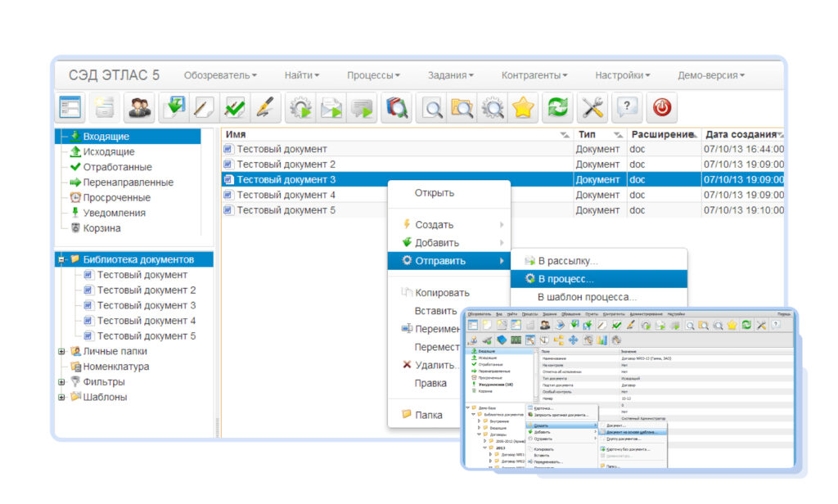Image resolution: width=838 pixels, height=504 pixels.
Task: Click the red power/logout toolbar icon
Action: click(661, 107)
